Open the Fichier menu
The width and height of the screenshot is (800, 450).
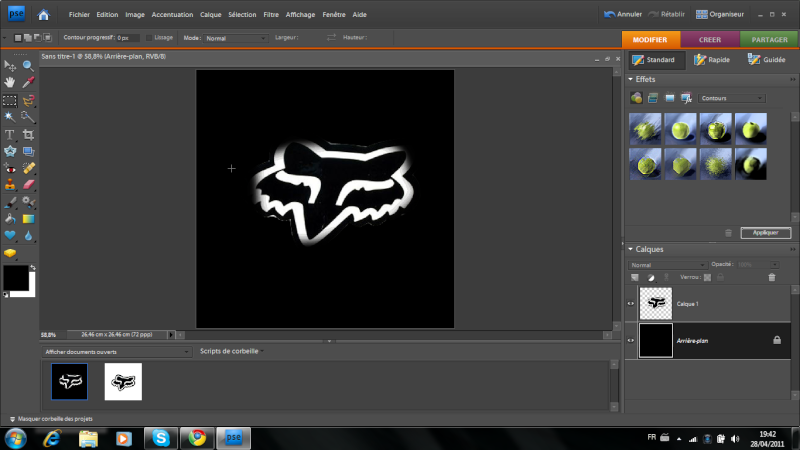click(79, 15)
